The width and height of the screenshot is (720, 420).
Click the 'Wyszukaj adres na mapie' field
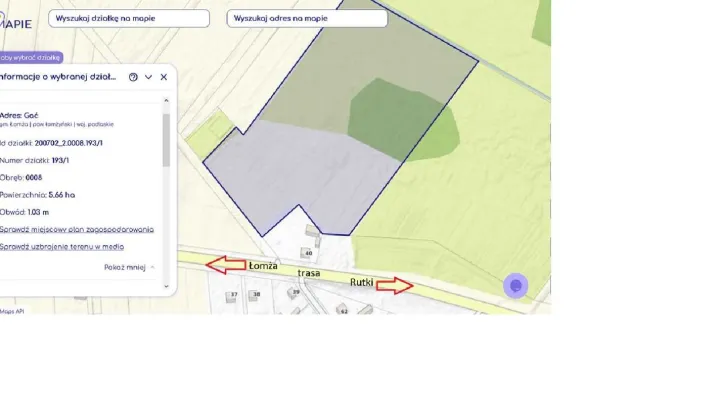tap(307, 18)
